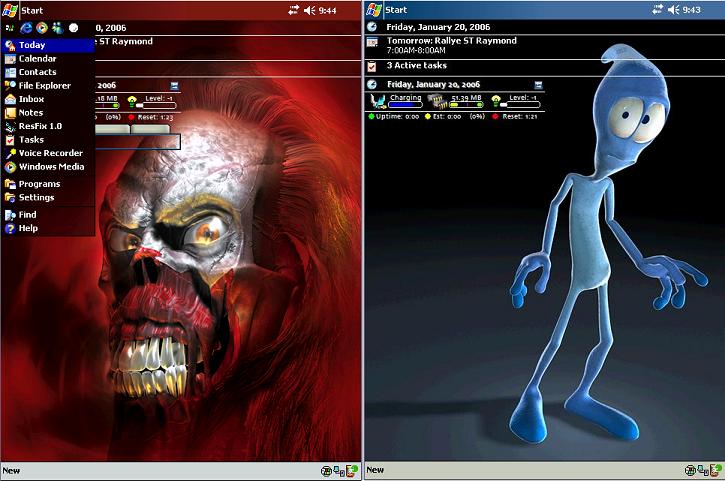
Task: Adjust backlight Level bar on left screen
Action: tap(155, 105)
